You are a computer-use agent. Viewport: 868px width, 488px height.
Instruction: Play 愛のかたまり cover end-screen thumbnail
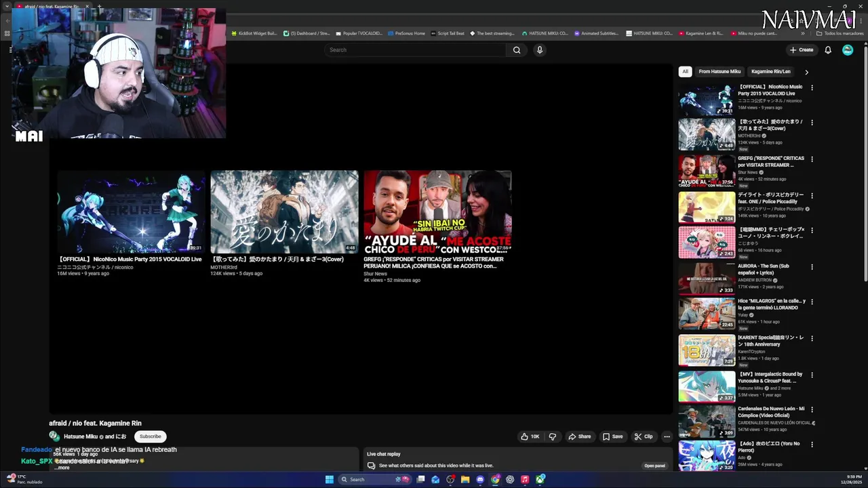point(284,212)
